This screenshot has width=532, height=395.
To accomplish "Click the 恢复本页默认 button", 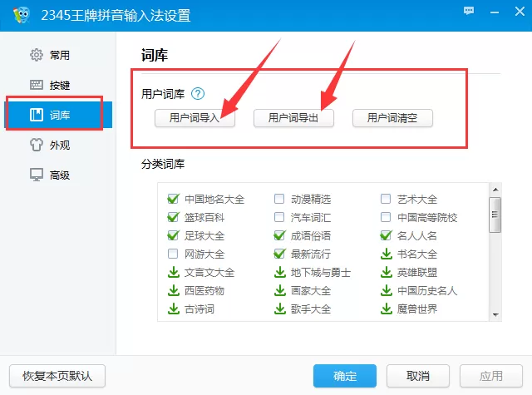I will click(57, 376).
